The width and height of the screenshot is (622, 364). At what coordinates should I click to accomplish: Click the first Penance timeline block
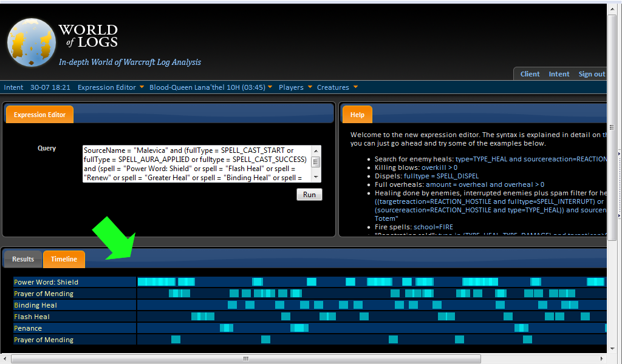click(x=227, y=328)
